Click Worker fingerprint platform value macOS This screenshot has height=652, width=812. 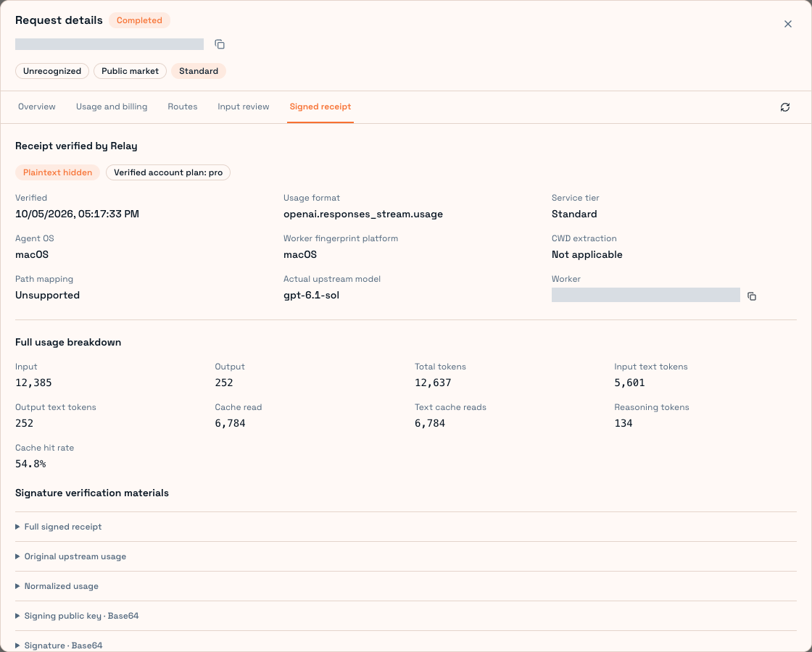coord(300,254)
